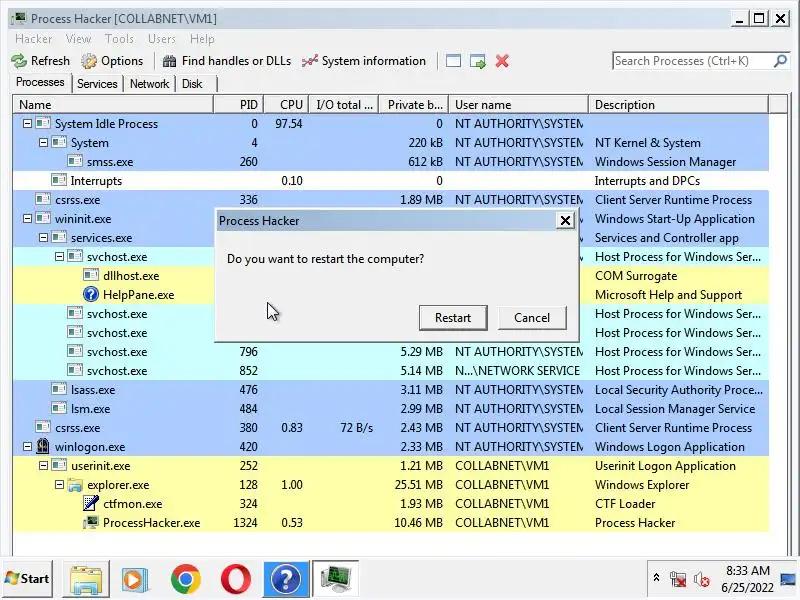This screenshot has height=600, width=800.
Task: Sort by User name column header
Action: coord(518,105)
